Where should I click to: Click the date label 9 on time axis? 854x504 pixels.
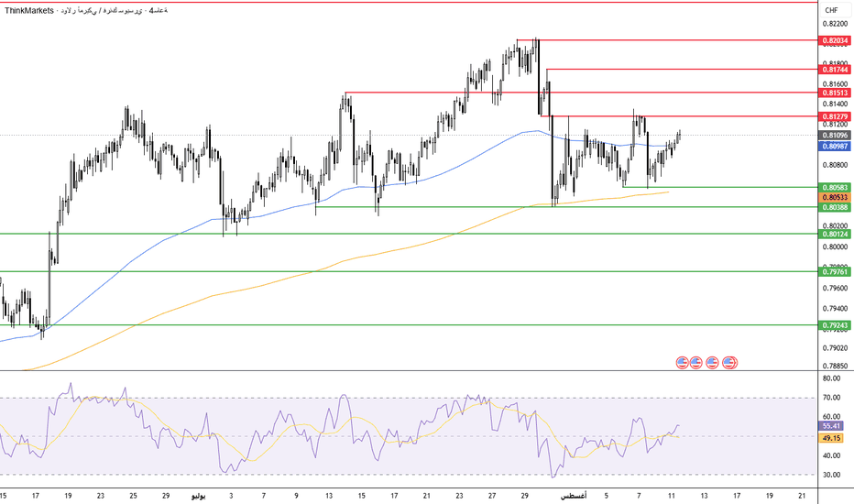(x=296, y=496)
